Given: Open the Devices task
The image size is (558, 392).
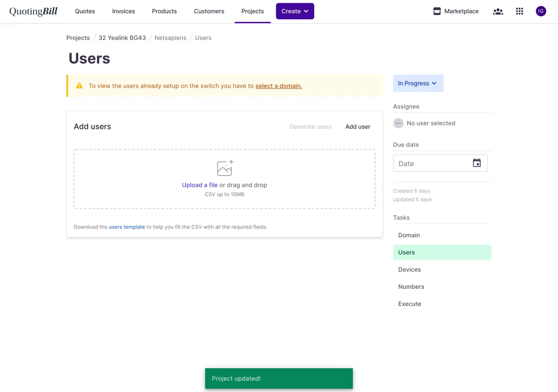Looking at the screenshot, I should (x=409, y=269).
